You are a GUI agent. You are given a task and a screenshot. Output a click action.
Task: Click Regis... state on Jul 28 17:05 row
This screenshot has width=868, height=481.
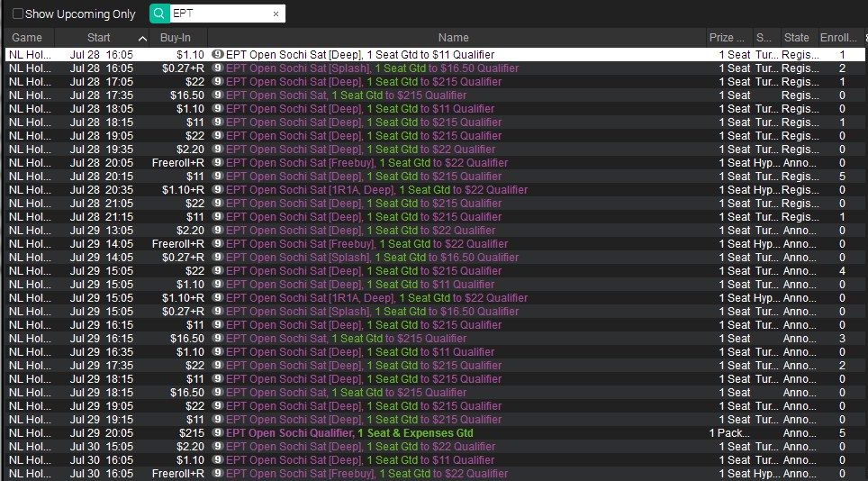[x=800, y=81]
